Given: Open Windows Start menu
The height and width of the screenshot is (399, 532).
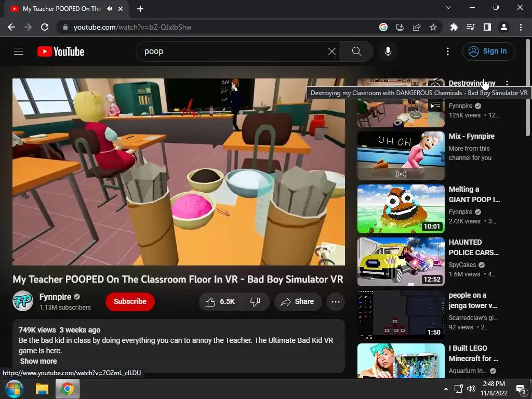Looking at the screenshot, I should click(14, 389).
